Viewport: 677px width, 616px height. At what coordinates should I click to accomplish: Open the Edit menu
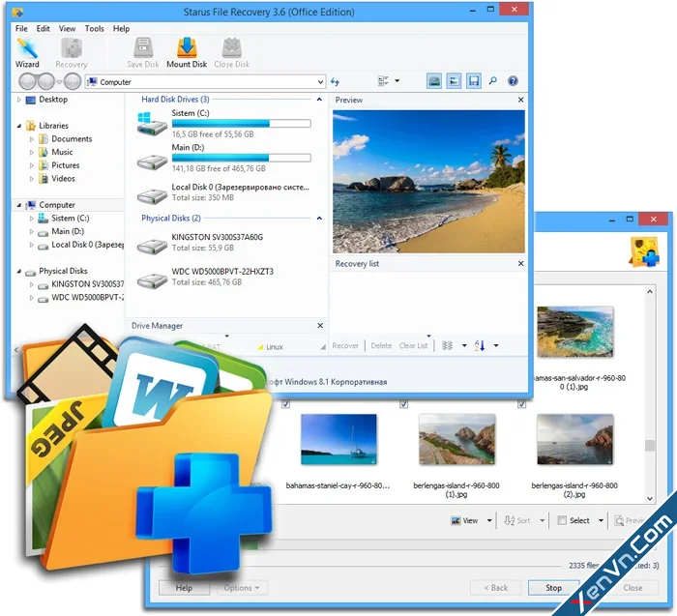tap(43, 28)
